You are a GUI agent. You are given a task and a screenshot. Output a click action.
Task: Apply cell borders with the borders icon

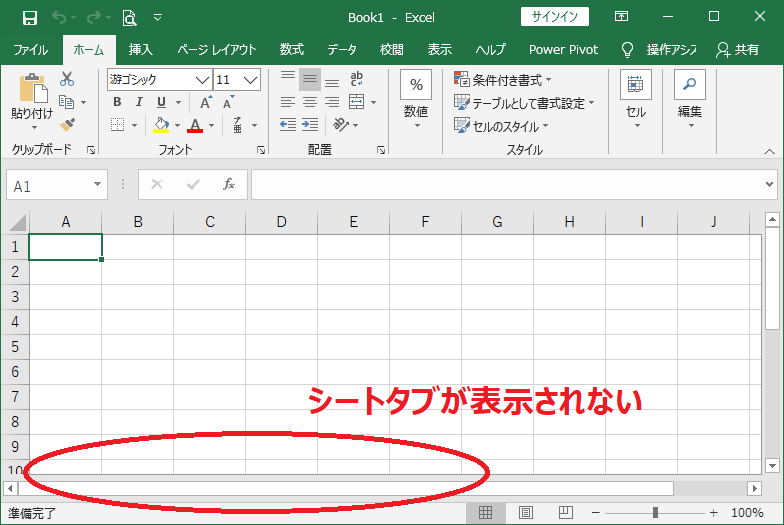[118, 125]
